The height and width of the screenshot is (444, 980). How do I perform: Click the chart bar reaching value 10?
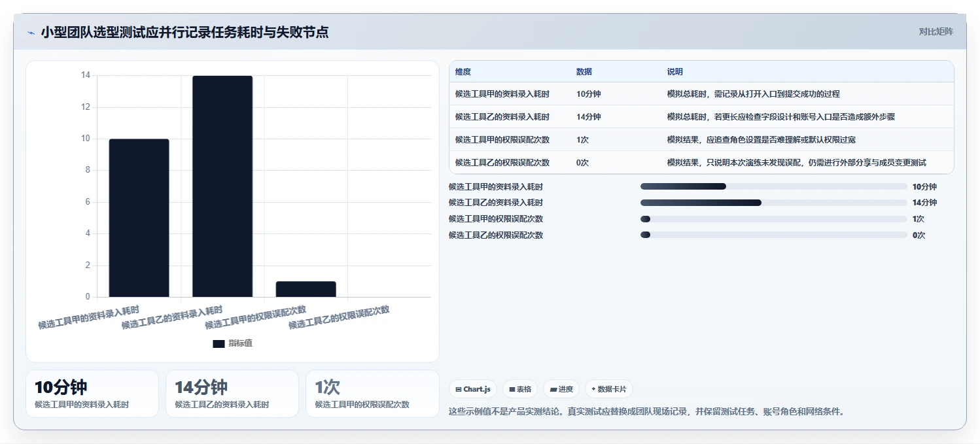[139, 218]
